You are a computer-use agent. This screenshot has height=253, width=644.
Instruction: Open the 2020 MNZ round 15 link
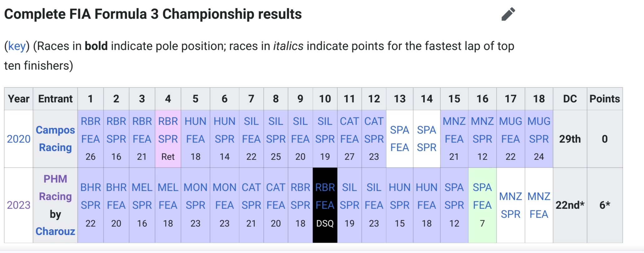point(454,121)
